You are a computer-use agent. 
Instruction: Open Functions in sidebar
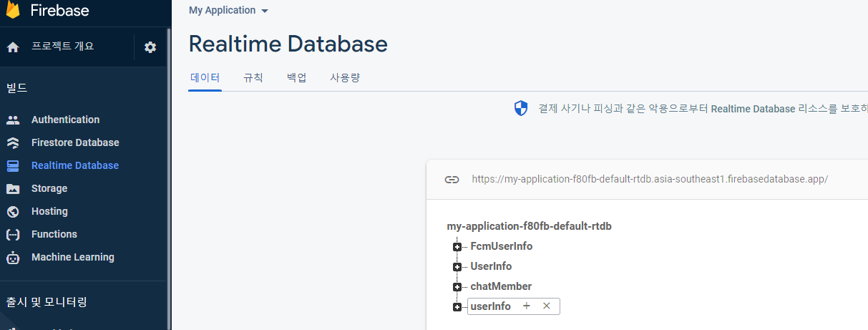(x=54, y=234)
